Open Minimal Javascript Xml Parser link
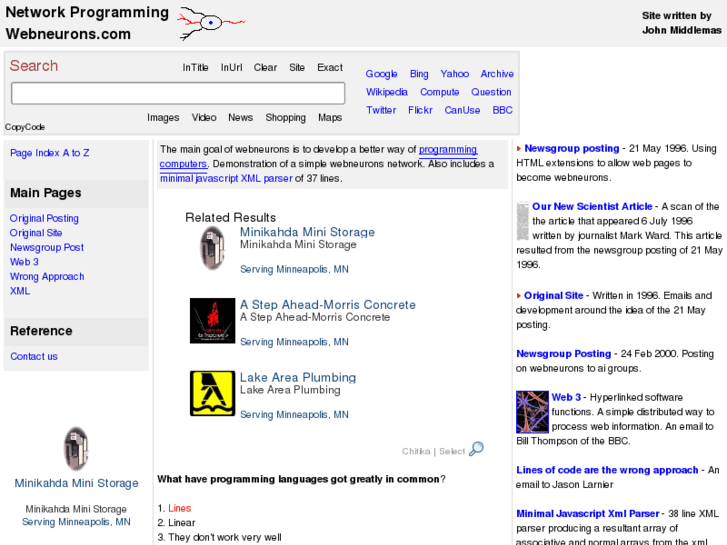Viewport: 727px width, 545px height. pos(587,514)
